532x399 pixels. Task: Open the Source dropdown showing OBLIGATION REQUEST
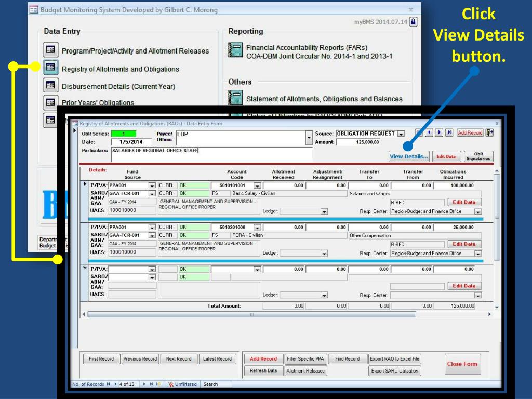click(x=401, y=134)
